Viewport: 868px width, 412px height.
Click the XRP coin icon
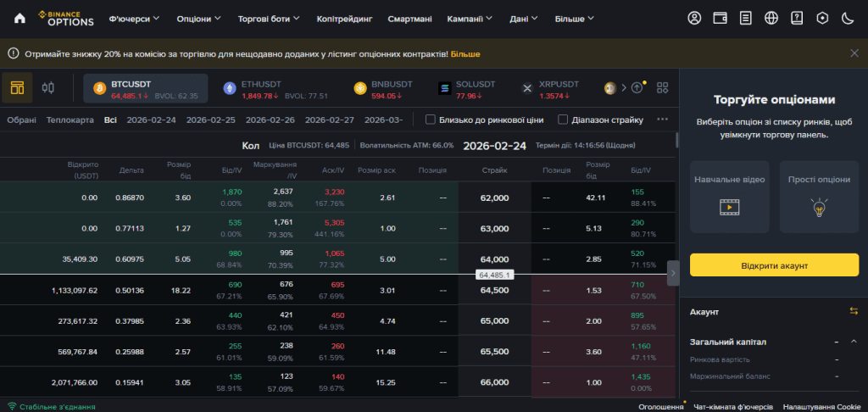tap(527, 89)
